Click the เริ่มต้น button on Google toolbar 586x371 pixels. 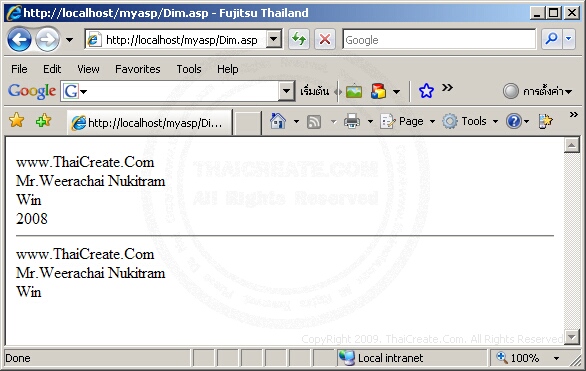pos(315,91)
